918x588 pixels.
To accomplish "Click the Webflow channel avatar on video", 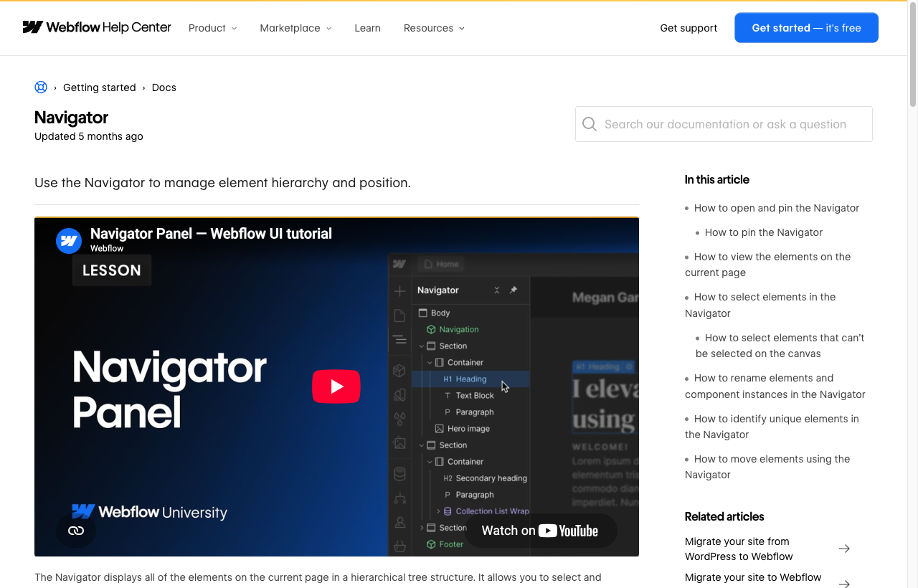I will 69,241.
